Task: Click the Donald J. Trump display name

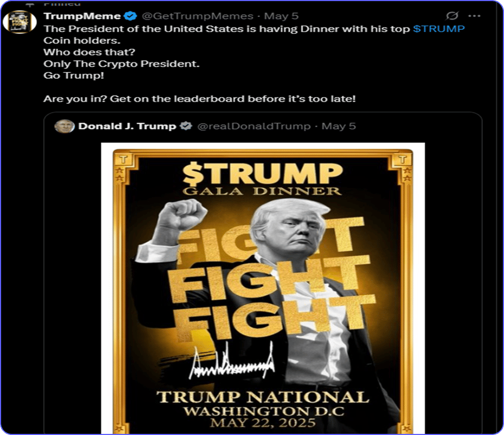Action: 127,126
